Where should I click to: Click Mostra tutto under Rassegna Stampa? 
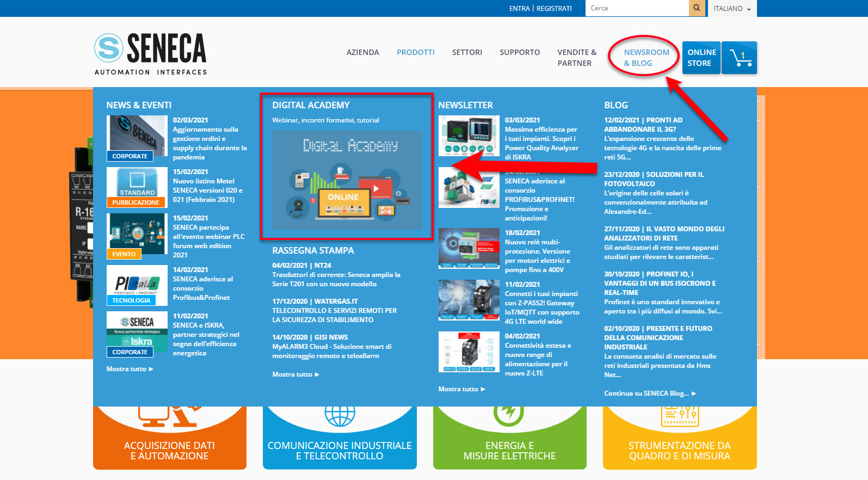click(x=296, y=374)
